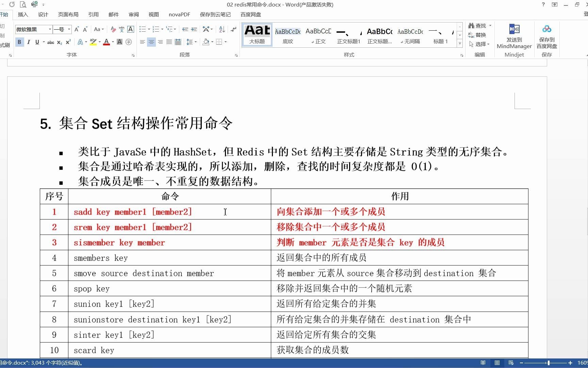588x368 pixels.
Task: Apply the 大标题 style
Action: tap(257, 34)
